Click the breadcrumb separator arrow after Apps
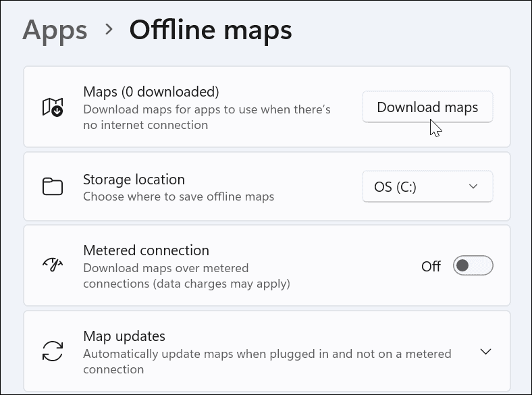This screenshot has width=532, height=395. (109, 30)
